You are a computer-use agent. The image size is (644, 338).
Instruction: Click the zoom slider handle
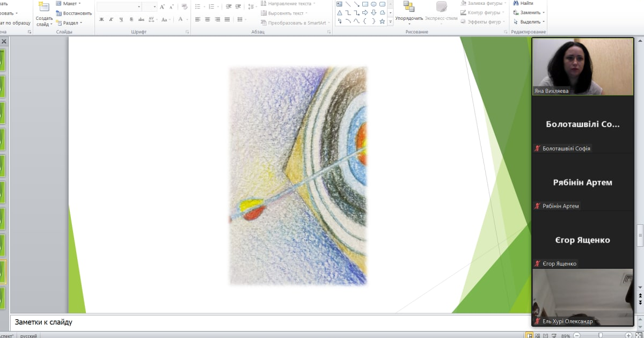601,335
